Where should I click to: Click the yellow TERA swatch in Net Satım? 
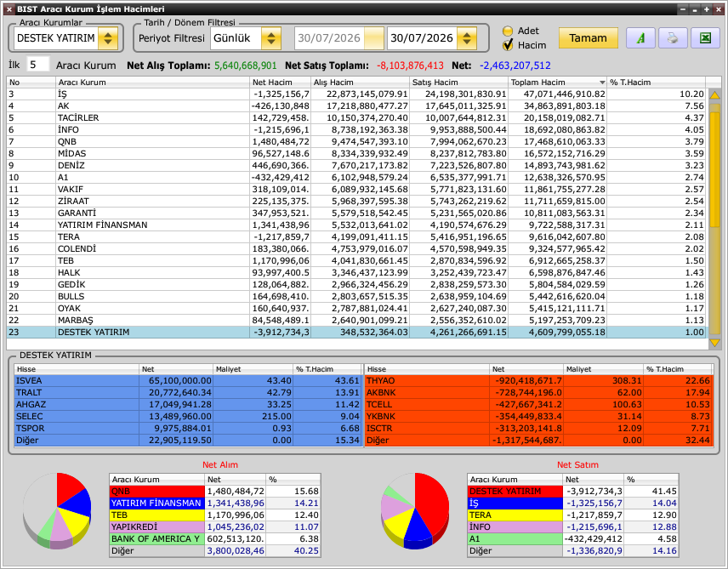point(515,515)
